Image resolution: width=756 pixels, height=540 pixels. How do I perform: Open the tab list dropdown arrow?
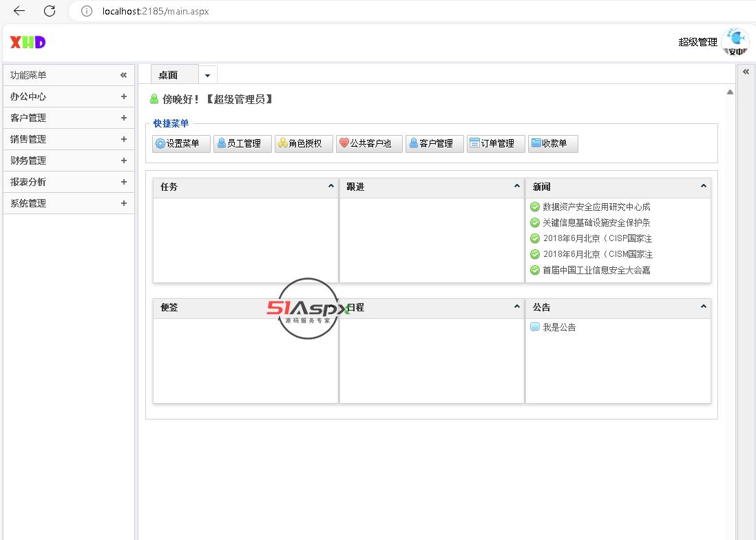[207, 75]
